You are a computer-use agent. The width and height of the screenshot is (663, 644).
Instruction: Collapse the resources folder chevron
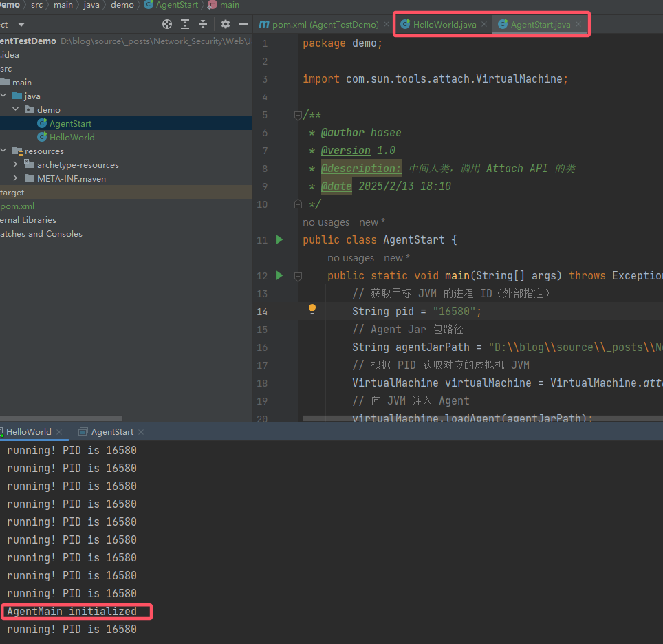tap(3, 151)
